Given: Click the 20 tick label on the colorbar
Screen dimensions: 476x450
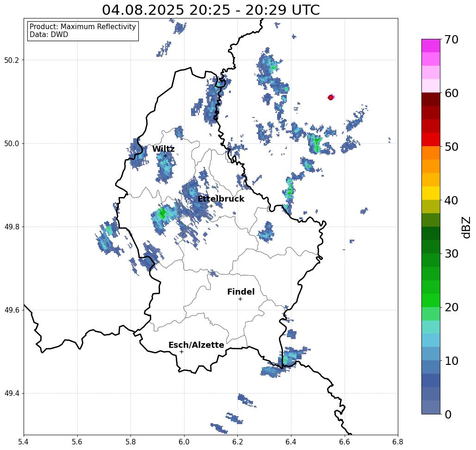Looking at the screenshot, I should (451, 308).
